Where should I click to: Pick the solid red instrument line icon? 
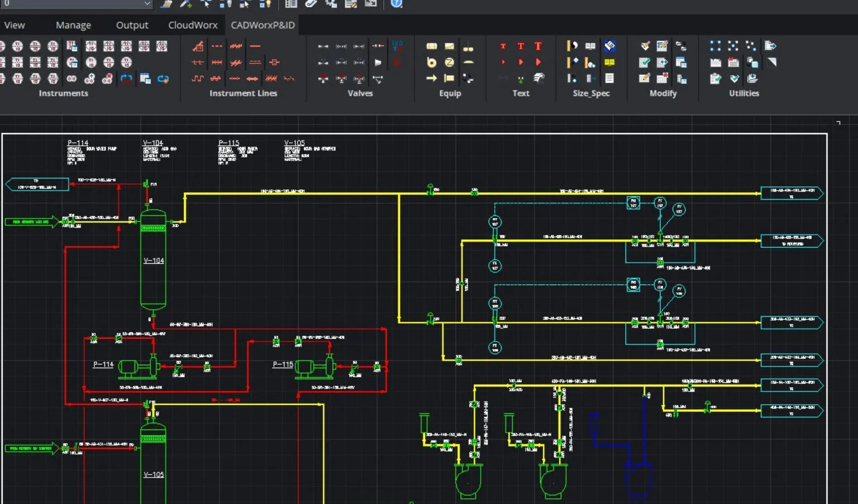coord(255,46)
